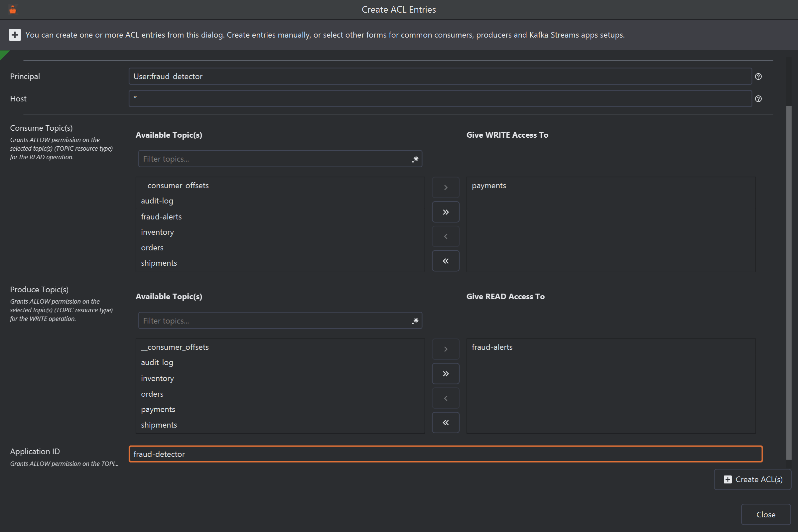Toggle regex filter icon in Consume filter box

(x=415, y=159)
